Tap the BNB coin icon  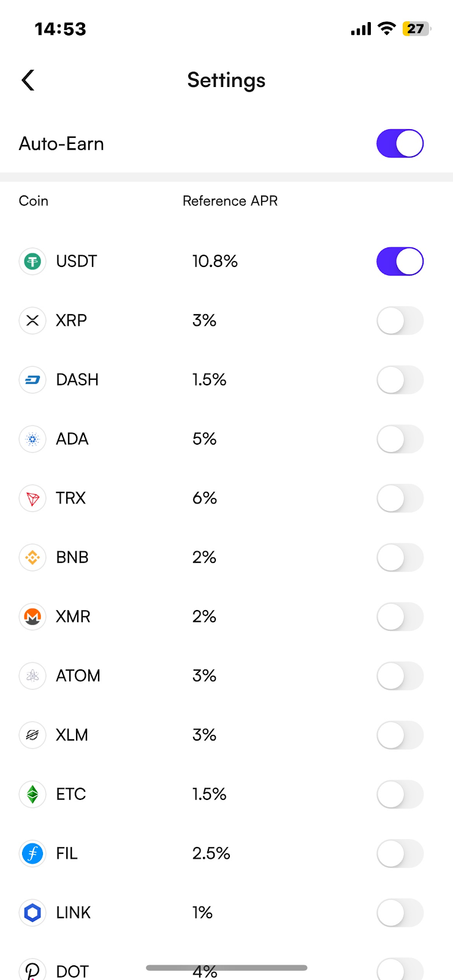tap(32, 557)
